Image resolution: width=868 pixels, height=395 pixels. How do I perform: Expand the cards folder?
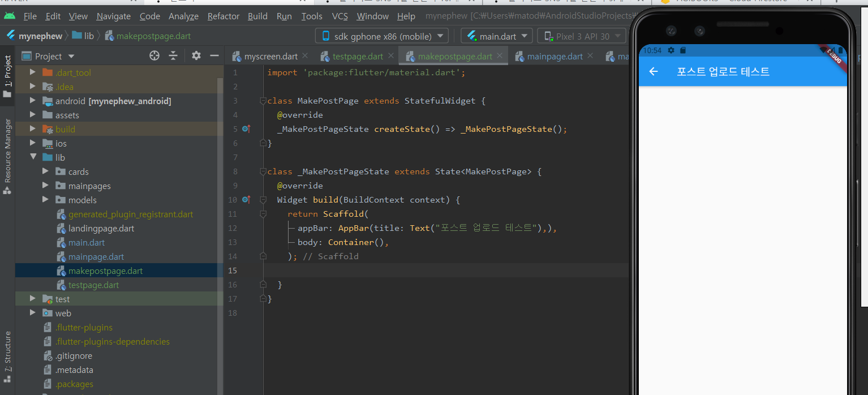45,171
